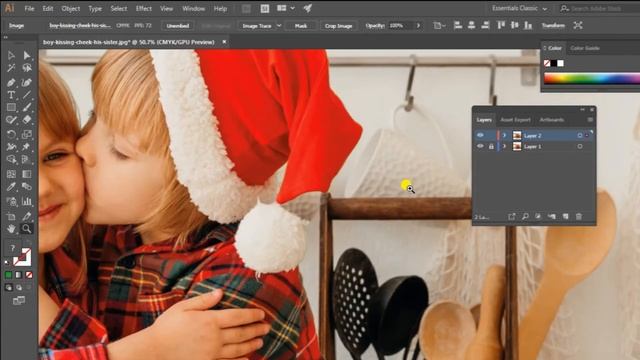Select the Shape Builder tool

[x=11, y=159]
